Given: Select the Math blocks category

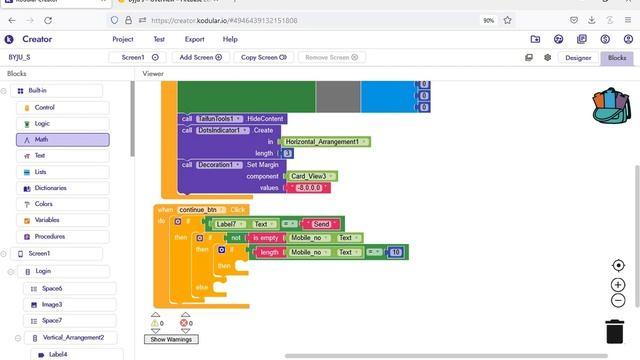Looking at the screenshot, I should click(x=62, y=140).
